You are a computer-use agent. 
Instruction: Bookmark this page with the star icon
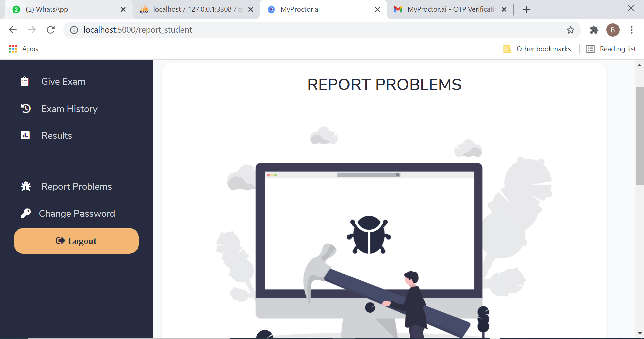570,30
